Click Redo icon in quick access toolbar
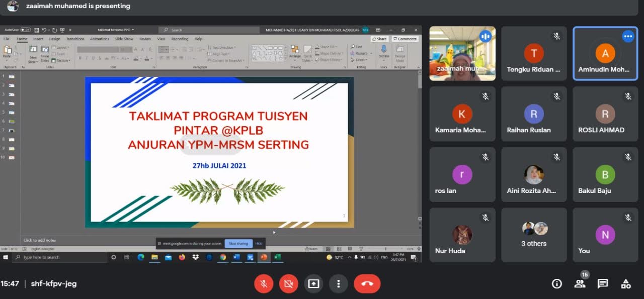Image resolution: width=644 pixels, height=299 pixels. (54, 30)
